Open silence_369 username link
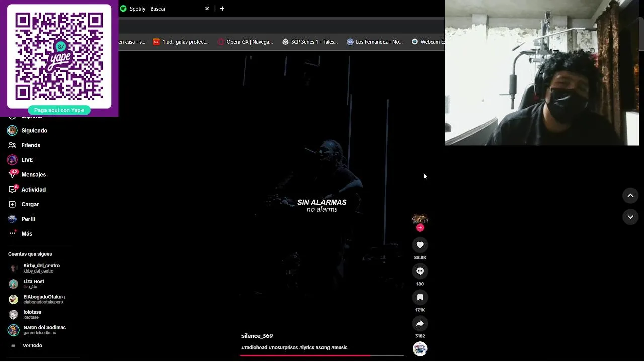This screenshot has width=644, height=362. (257, 336)
